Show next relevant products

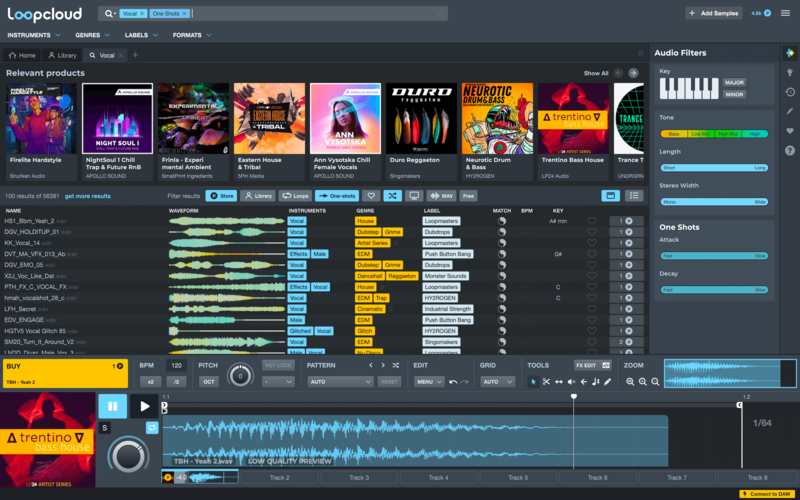tap(633, 73)
